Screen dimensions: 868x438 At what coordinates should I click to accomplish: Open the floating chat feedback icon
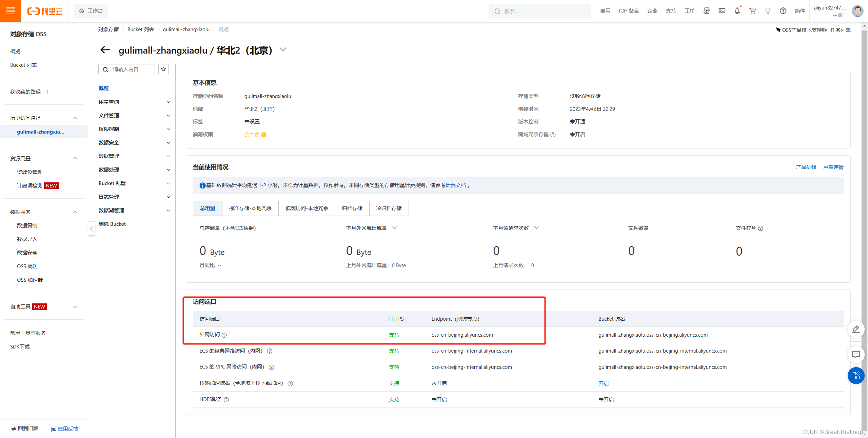coord(856,355)
